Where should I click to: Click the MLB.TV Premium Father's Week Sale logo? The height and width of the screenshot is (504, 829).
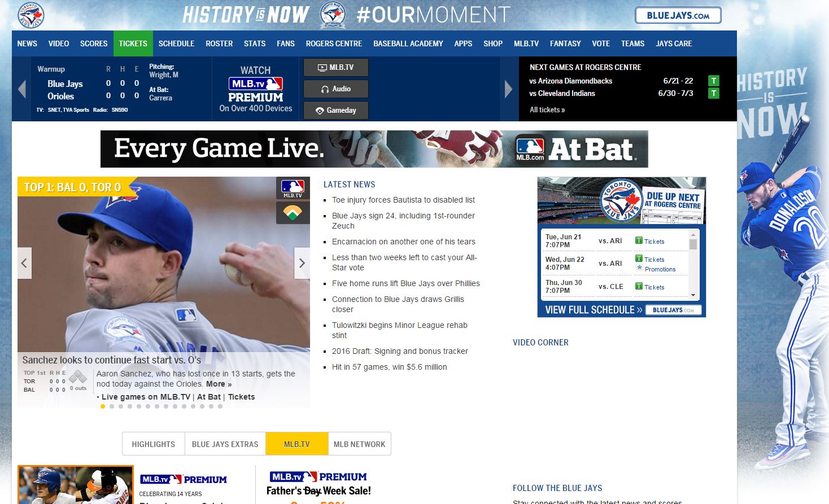click(x=318, y=477)
